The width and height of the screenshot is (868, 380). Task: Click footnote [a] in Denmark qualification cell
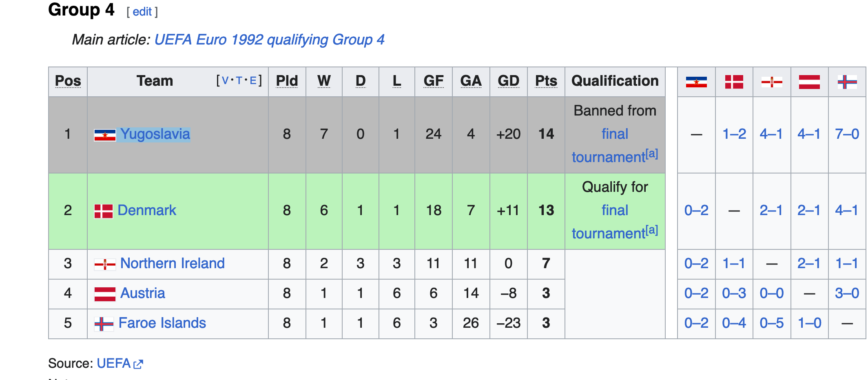pyautogui.click(x=652, y=230)
